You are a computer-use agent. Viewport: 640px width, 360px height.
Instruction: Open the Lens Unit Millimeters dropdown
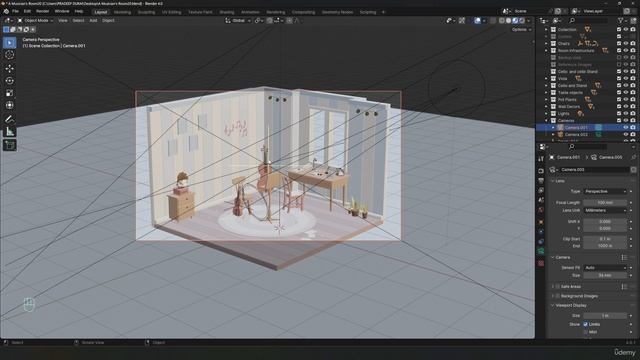click(605, 210)
